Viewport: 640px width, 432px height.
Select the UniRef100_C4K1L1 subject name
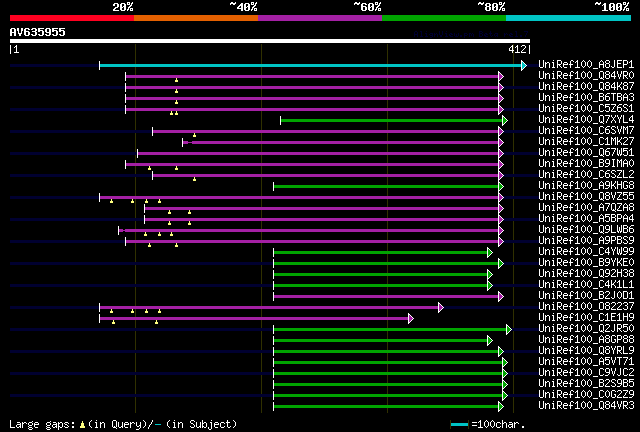(586, 285)
